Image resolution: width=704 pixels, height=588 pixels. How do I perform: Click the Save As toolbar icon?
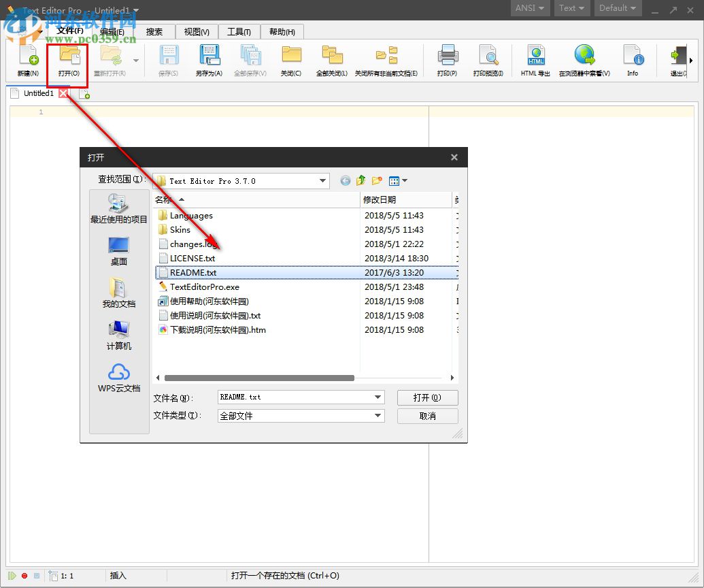[209, 60]
